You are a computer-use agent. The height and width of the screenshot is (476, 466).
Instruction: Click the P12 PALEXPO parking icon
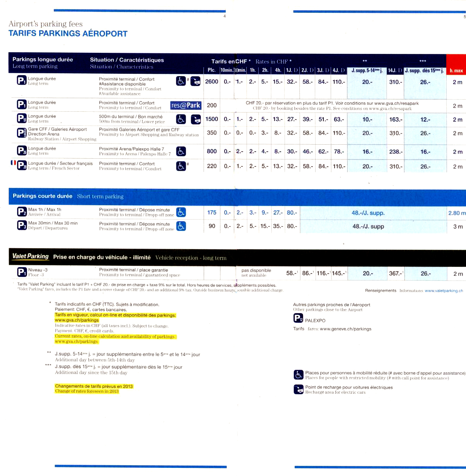pos(298,318)
